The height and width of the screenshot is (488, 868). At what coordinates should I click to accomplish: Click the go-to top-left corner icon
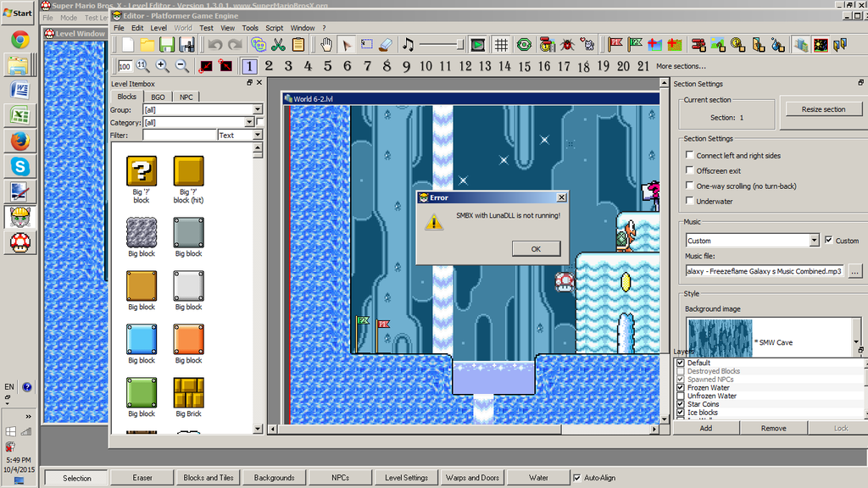(x=225, y=66)
